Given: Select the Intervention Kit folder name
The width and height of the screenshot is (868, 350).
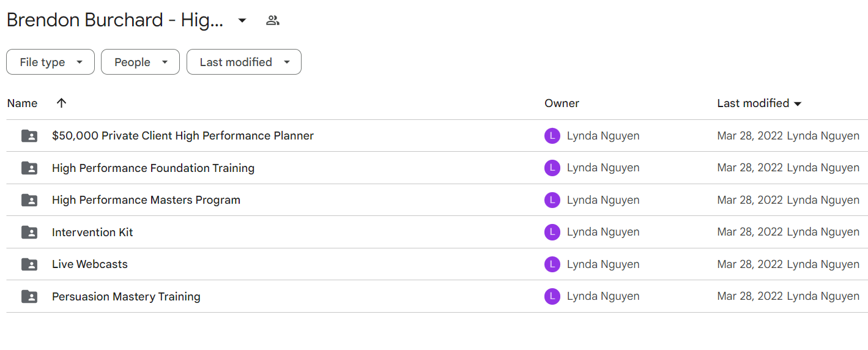Looking at the screenshot, I should tap(92, 232).
